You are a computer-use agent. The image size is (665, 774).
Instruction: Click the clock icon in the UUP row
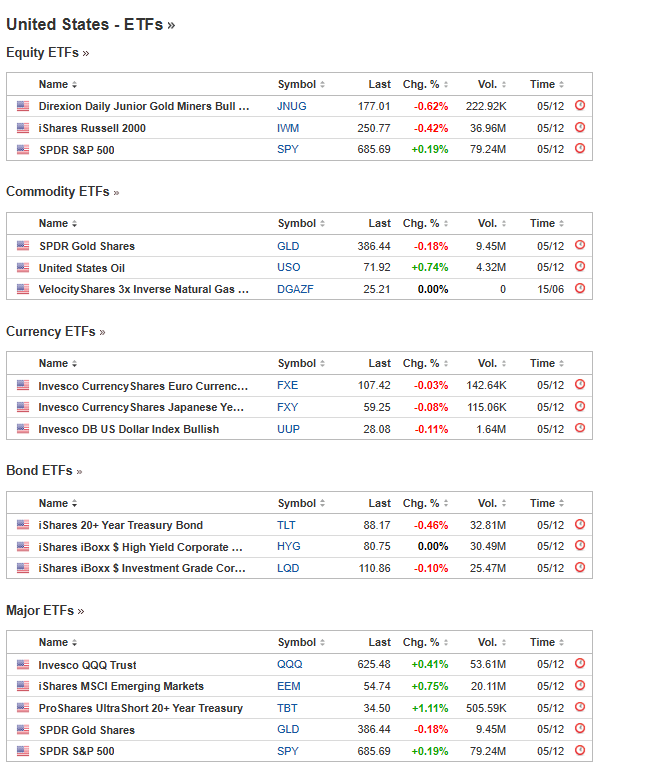click(x=580, y=429)
